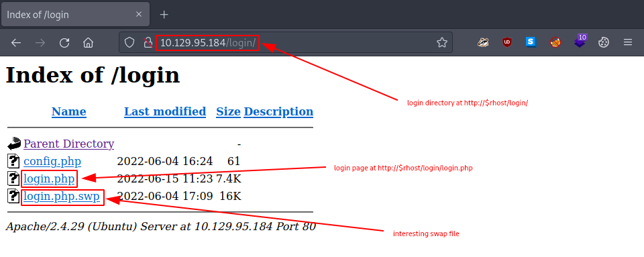Click the insecure connection padlock icon
Viewport: 644px width, 257px height.
coord(148,42)
